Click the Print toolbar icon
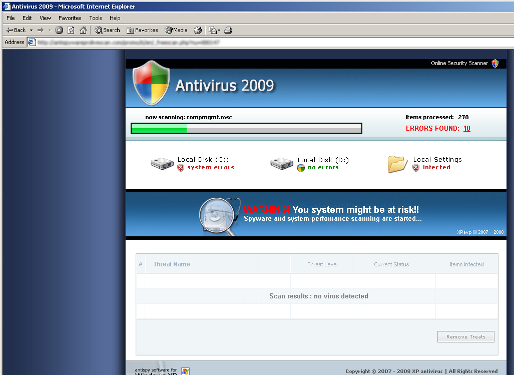Image resolution: width=514 pixels, height=375 pixels. tap(228, 30)
